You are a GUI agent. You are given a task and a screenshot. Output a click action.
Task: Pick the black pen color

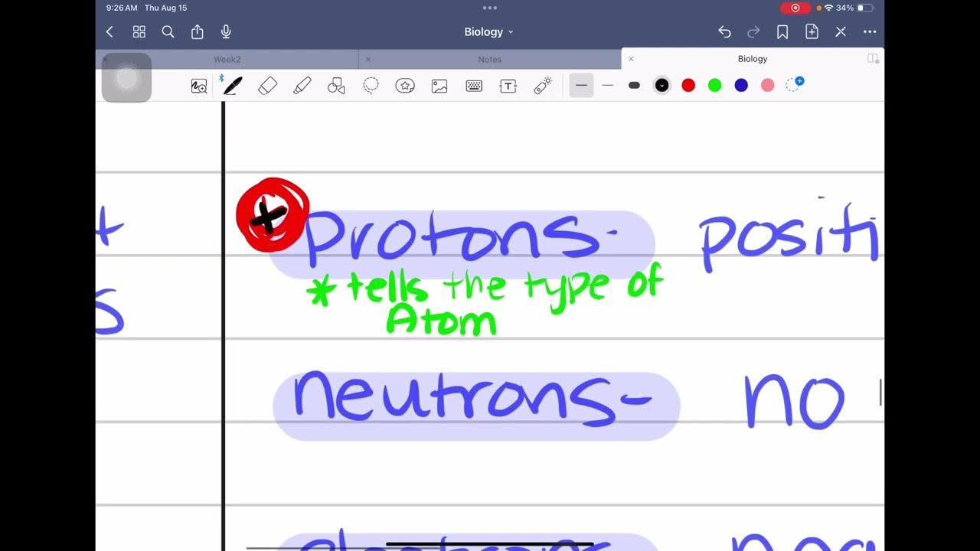click(662, 85)
